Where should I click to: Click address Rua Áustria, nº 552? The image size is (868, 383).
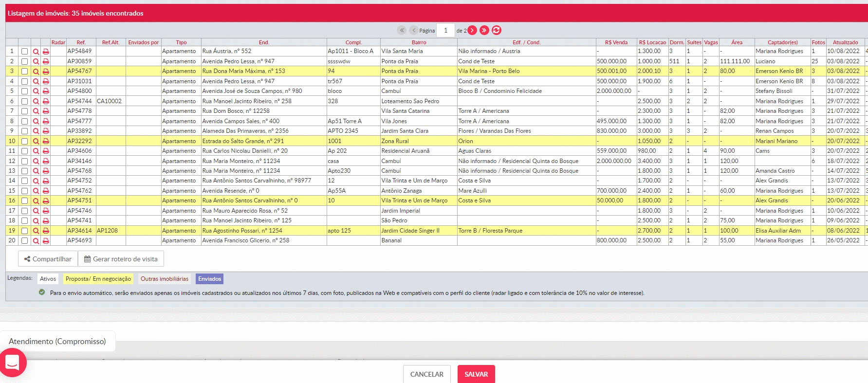click(x=227, y=51)
